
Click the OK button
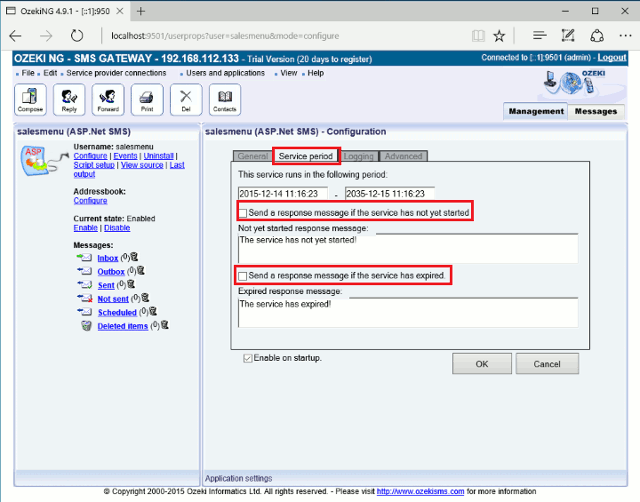[x=482, y=364]
